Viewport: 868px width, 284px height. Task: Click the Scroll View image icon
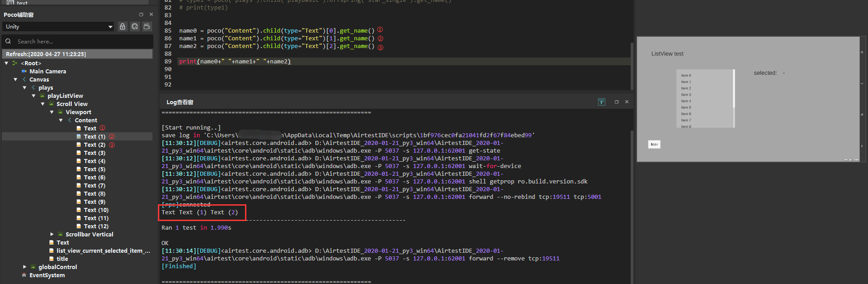pyautogui.click(x=51, y=104)
